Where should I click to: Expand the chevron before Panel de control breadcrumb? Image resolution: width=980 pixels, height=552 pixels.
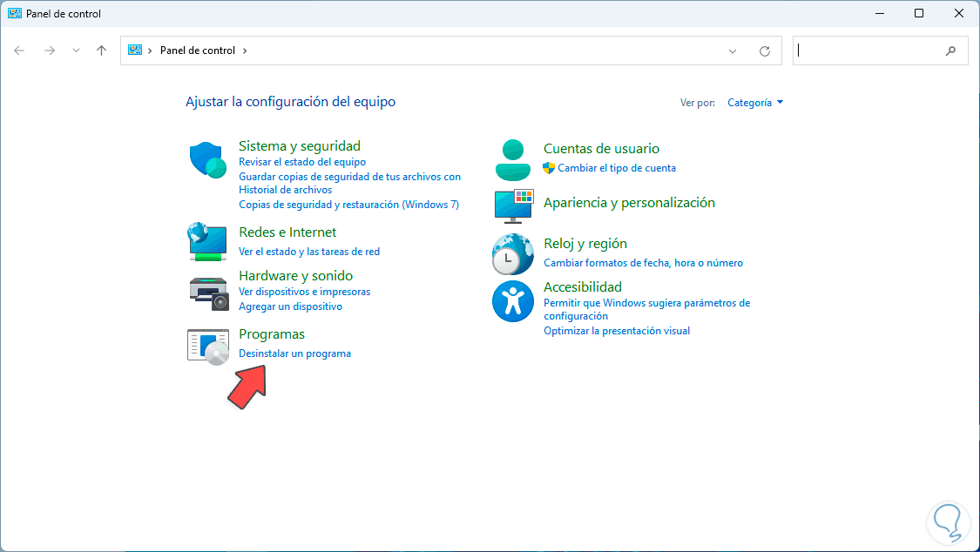pyautogui.click(x=150, y=50)
